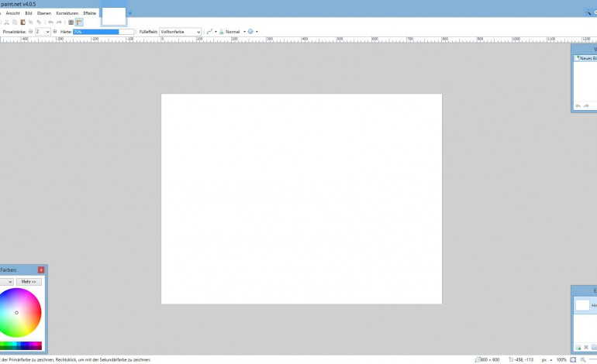
Task: Click the Paste clipboard icon
Action: pos(22,22)
